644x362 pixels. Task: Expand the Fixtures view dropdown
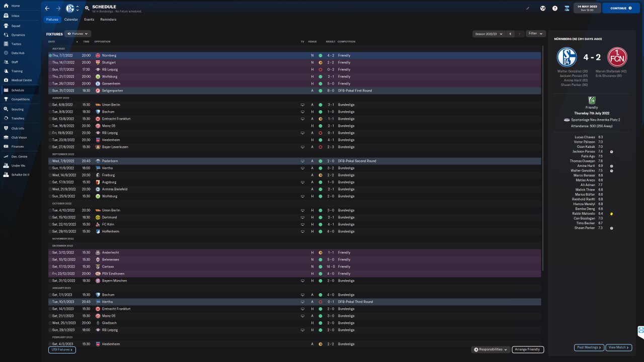click(78, 34)
